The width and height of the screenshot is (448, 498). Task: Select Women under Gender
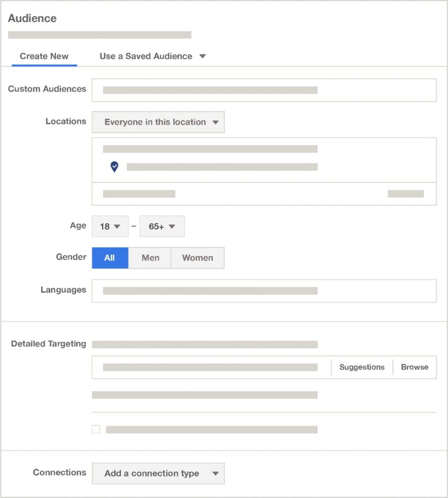tap(197, 257)
